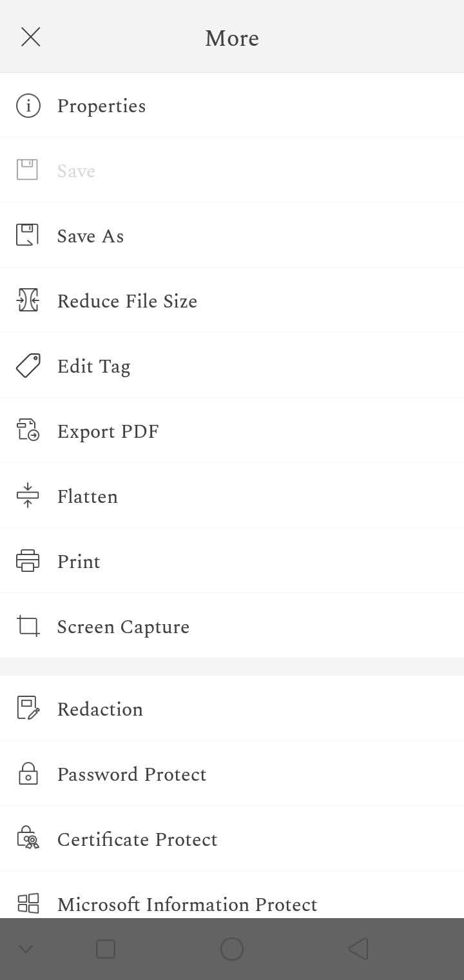Screen dimensions: 464x980
Task: Tap the Android back triangle button
Action: coord(358,949)
